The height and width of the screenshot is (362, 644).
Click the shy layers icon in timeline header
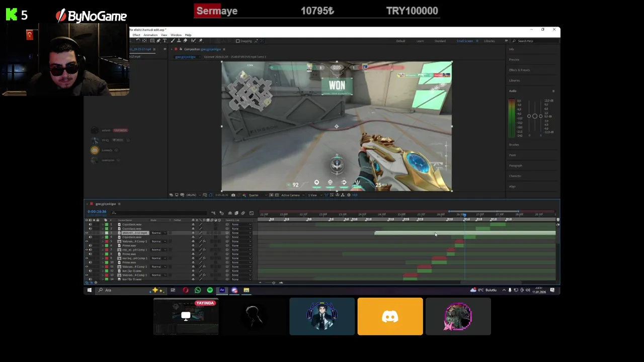pos(230,213)
